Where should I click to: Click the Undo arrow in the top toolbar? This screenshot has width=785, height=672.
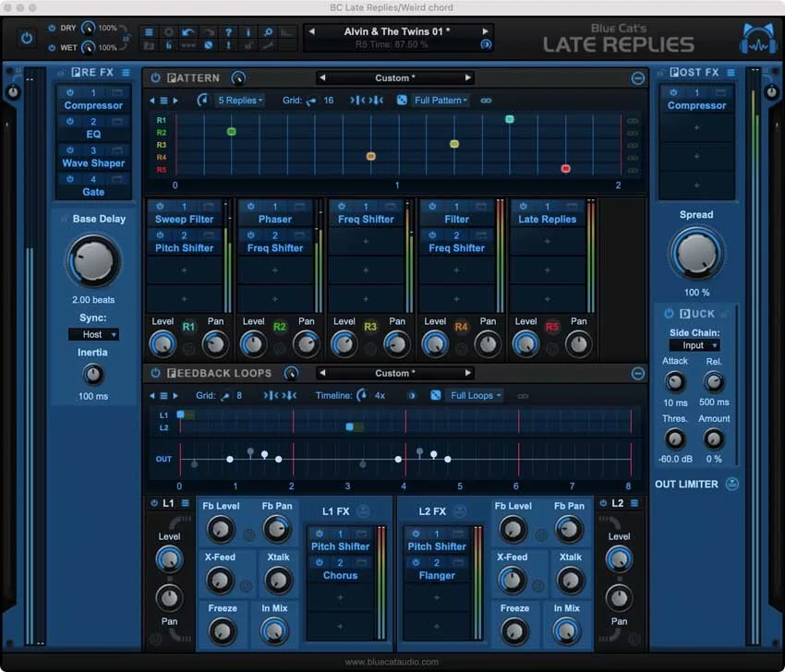click(187, 31)
